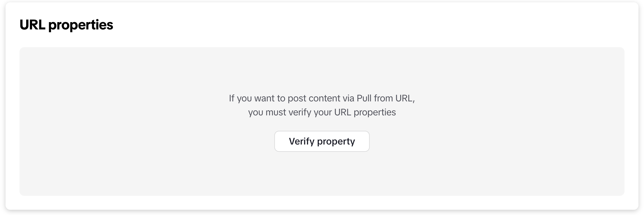Viewport: 644px width, 215px height.
Task: Click 'your URL properties' in the gray panel
Action: 355,112
